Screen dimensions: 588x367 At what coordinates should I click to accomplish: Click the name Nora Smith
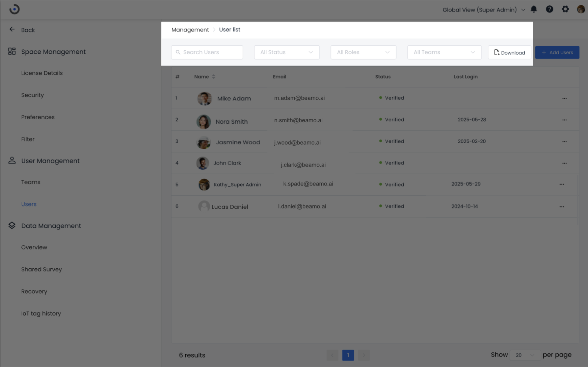[x=232, y=122]
